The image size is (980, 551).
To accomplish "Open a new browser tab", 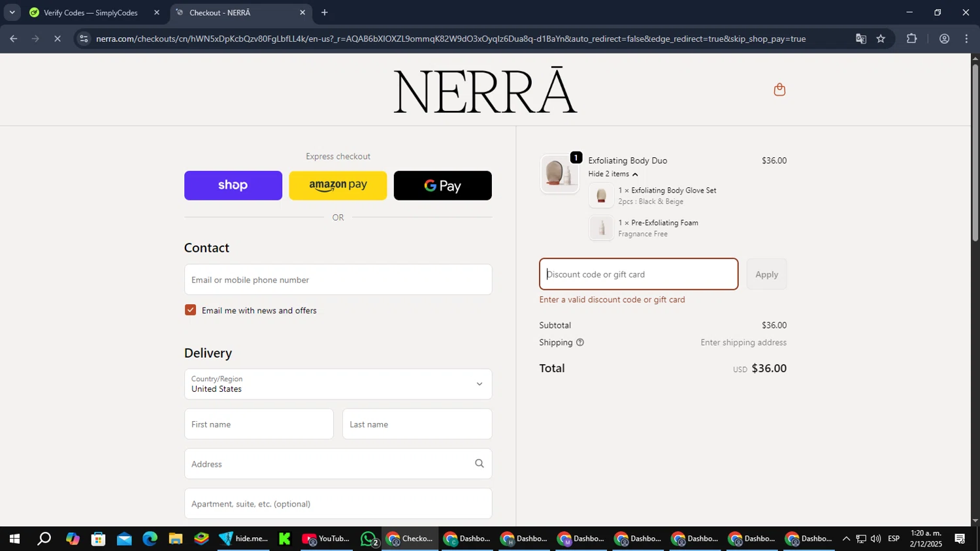I will tap(325, 12).
